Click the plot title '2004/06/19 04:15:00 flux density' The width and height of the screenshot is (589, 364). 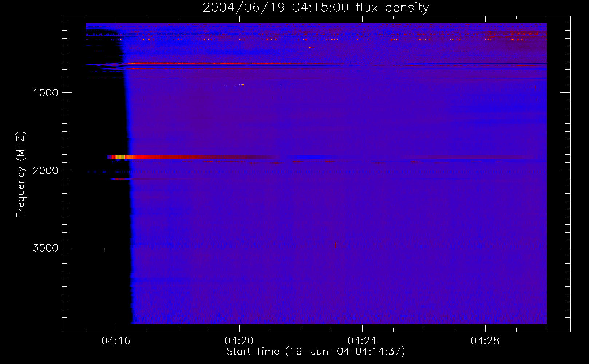316,7
